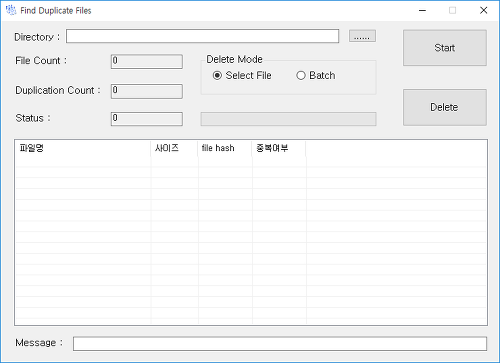Sort list by 파일명 column header
Viewport: 500px width, 363px height.
tap(83, 148)
